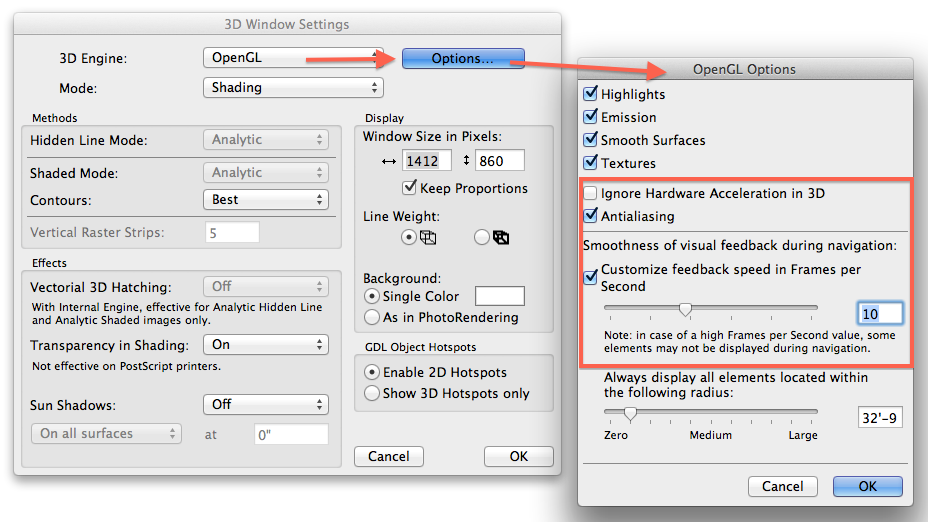Select Show 3D Hotspots only
928x522 pixels.
click(371, 393)
